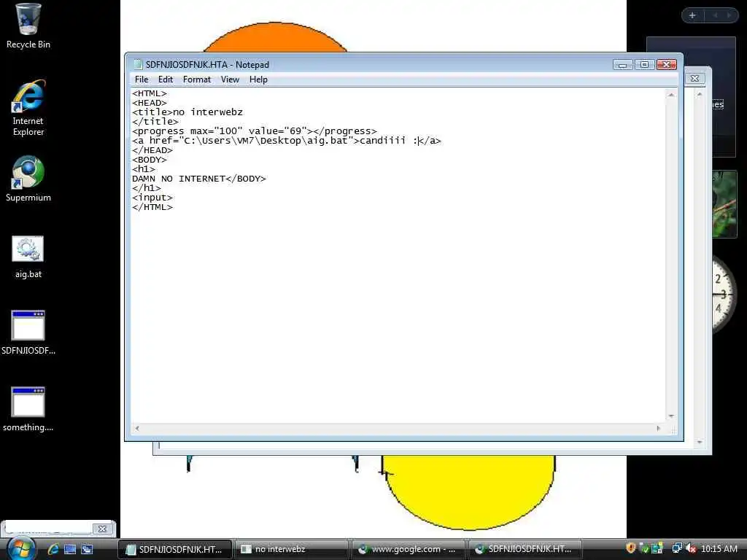Image resolution: width=747 pixels, height=560 pixels.
Task: Open the Edit menu in Notepad
Action: tap(166, 79)
